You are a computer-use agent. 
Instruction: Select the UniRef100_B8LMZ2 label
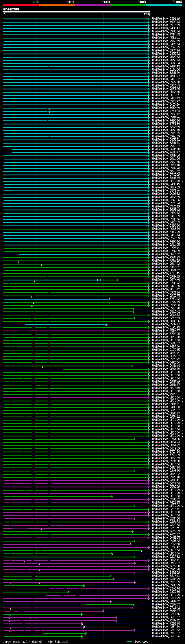pyautogui.click(x=166, y=254)
